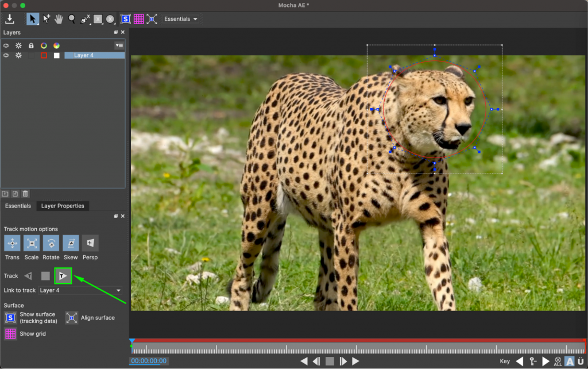Image resolution: width=588 pixels, height=369 pixels.
Task: Switch to the Essentials tab
Action: [18, 206]
